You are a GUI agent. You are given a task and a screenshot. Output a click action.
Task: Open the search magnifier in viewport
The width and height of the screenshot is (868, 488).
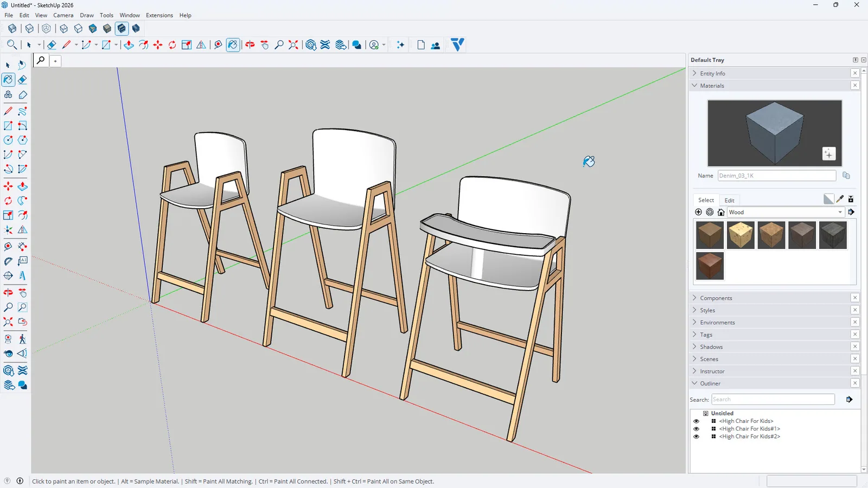point(41,60)
